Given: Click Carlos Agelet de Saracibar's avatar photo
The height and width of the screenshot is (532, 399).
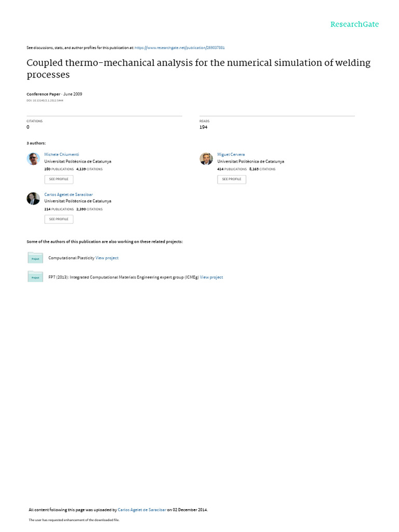Looking at the screenshot, I should tap(33, 199).
